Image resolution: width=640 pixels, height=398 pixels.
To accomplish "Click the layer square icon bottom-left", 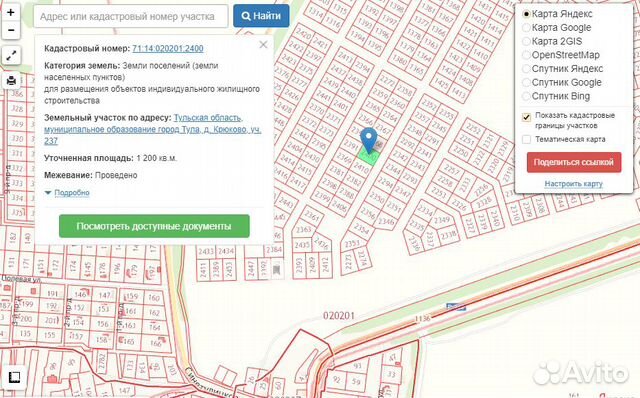I will pos(14,377).
